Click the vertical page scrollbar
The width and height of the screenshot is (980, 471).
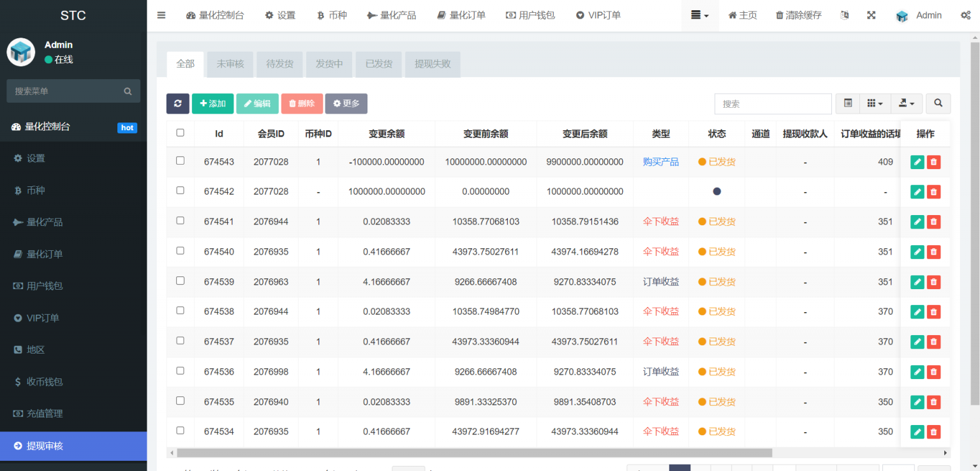click(x=974, y=223)
